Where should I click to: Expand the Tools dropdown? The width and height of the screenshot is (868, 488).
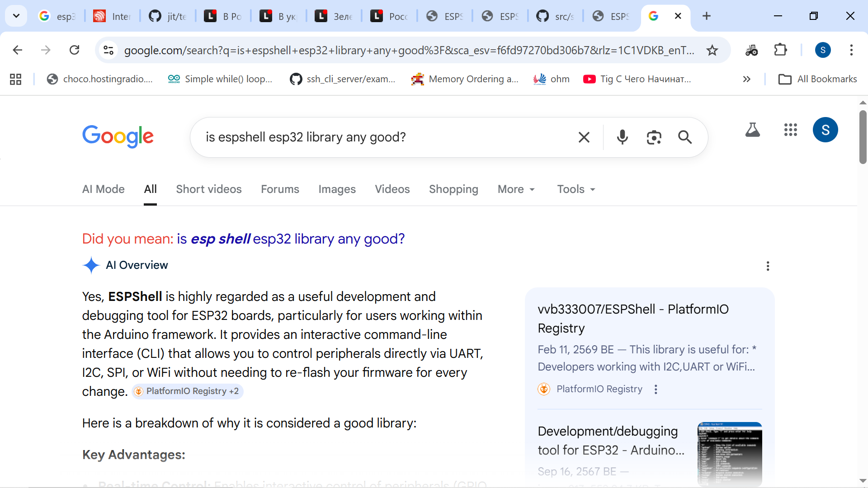point(576,189)
